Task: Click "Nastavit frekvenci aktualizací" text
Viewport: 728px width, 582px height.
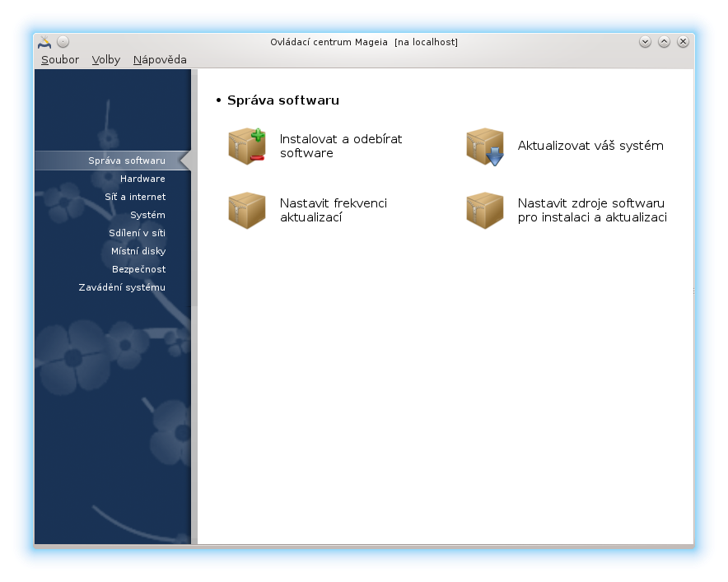Action: tap(334, 210)
